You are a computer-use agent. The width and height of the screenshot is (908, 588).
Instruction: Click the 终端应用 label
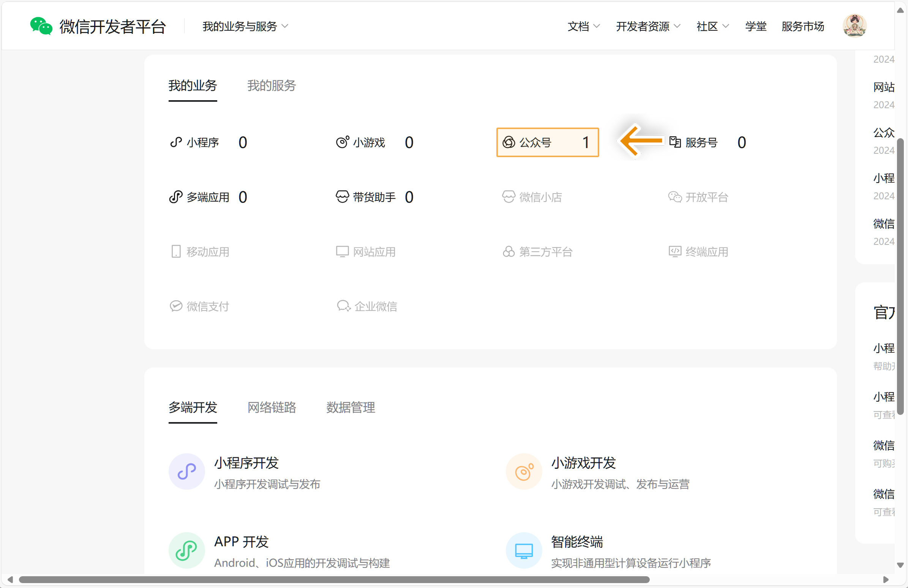(707, 252)
